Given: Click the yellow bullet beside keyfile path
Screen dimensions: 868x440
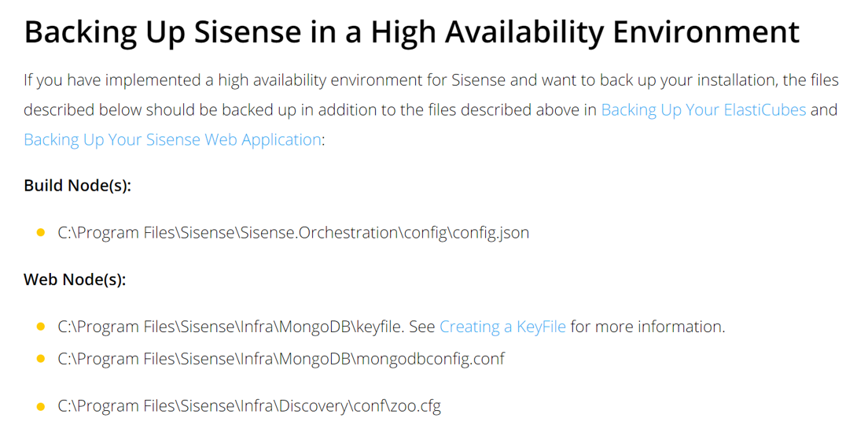Looking at the screenshot, I should click(40, 327).
